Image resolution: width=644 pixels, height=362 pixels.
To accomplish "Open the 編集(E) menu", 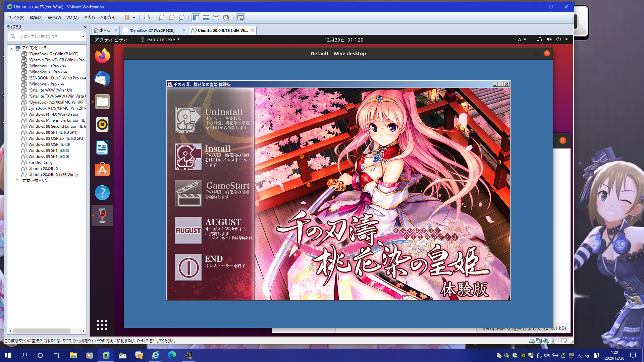I will 36,18.
